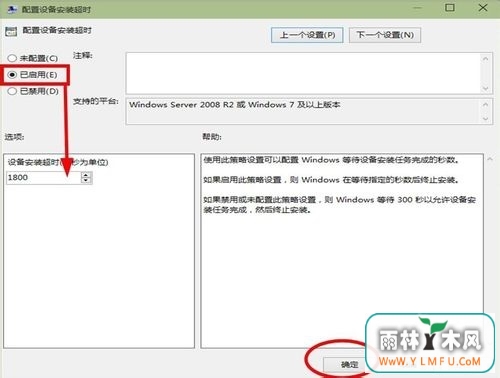Select the 已启用(E) radio button
This screenshot has height=378, width=500.
(x=32, y=75)
